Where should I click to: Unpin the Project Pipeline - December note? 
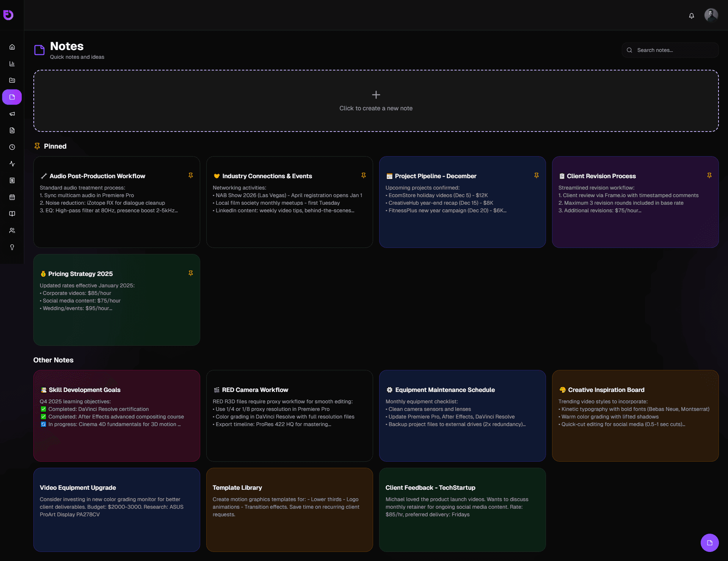pyautogui.click(x=537, y=175)
